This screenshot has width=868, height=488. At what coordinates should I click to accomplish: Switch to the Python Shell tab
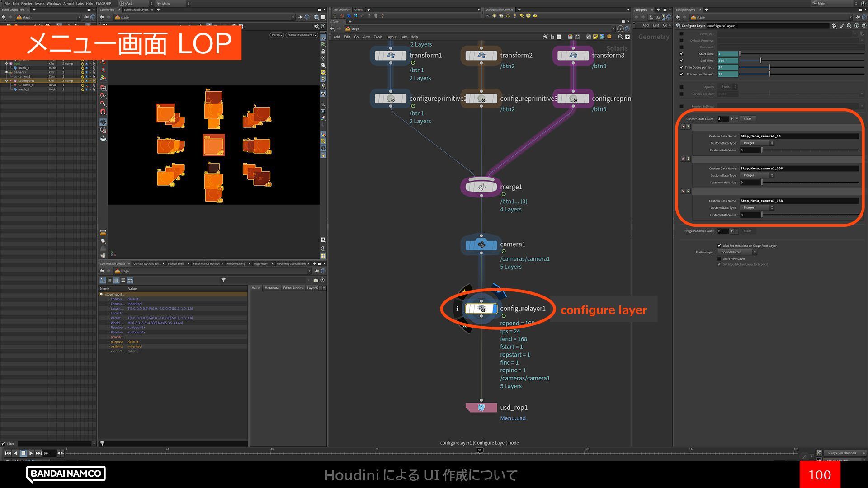pyautogui.click(x=175, y=263)
